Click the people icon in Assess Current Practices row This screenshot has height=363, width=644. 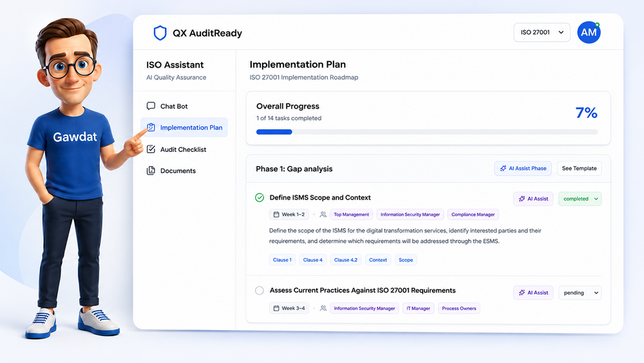323,308
